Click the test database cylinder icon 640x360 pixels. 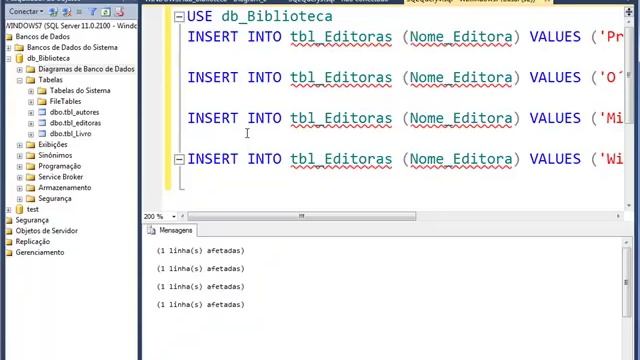tap(19, 209)
